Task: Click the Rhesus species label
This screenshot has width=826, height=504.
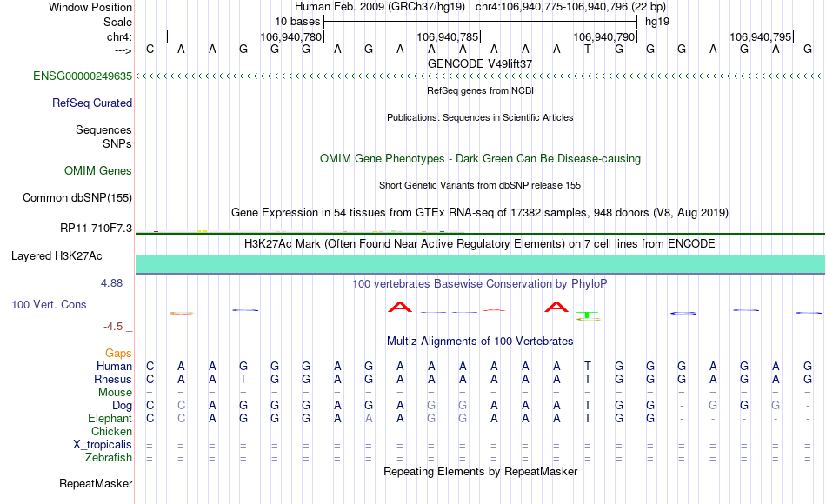Action: click(x=113, y=379)
